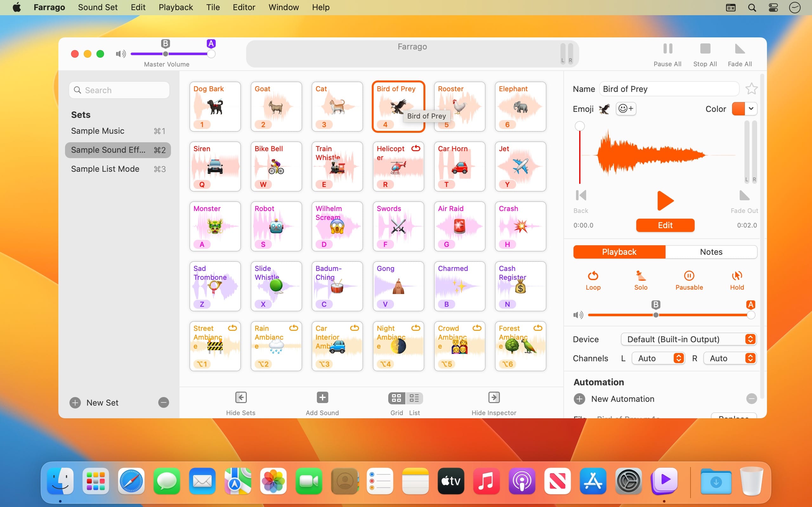Open the Playback menu in menu bar
The height and width of the screenshot is (507, 812).
point(175,7)
